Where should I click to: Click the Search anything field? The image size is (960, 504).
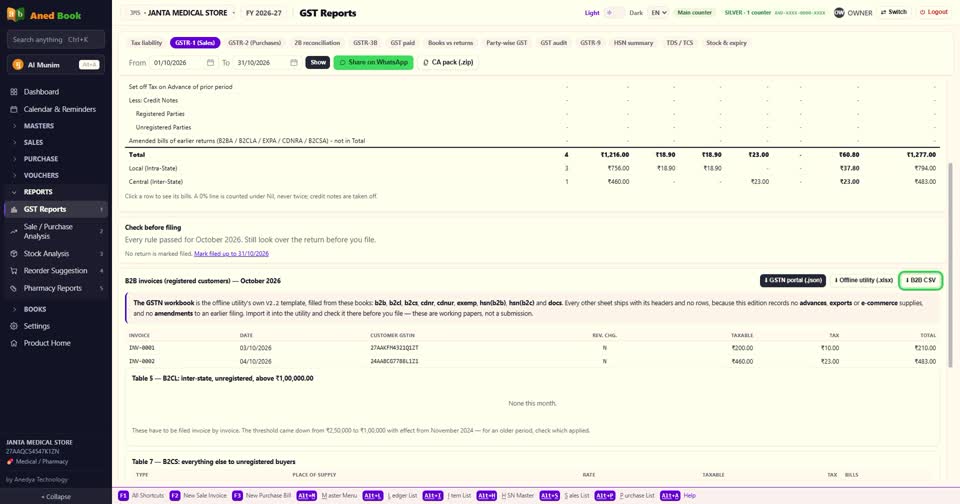pyautogui.click(x=56, y=40)
